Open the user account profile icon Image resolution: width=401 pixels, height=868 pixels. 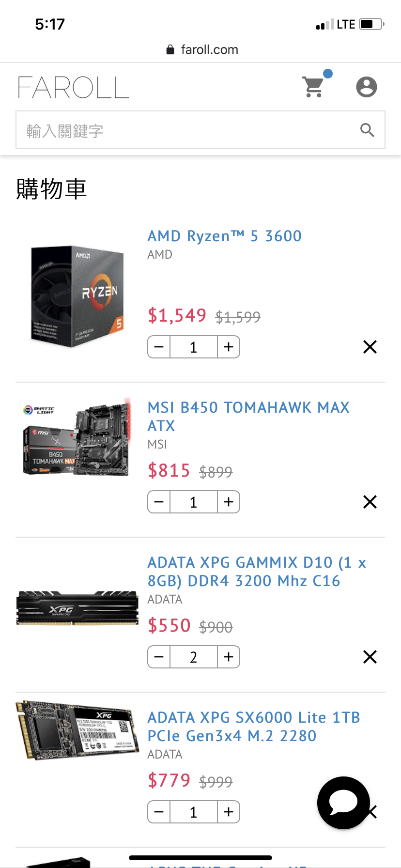point(367,87)
